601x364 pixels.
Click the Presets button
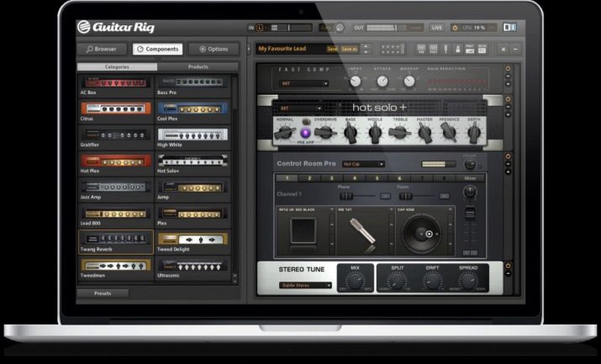click(103, 293)
